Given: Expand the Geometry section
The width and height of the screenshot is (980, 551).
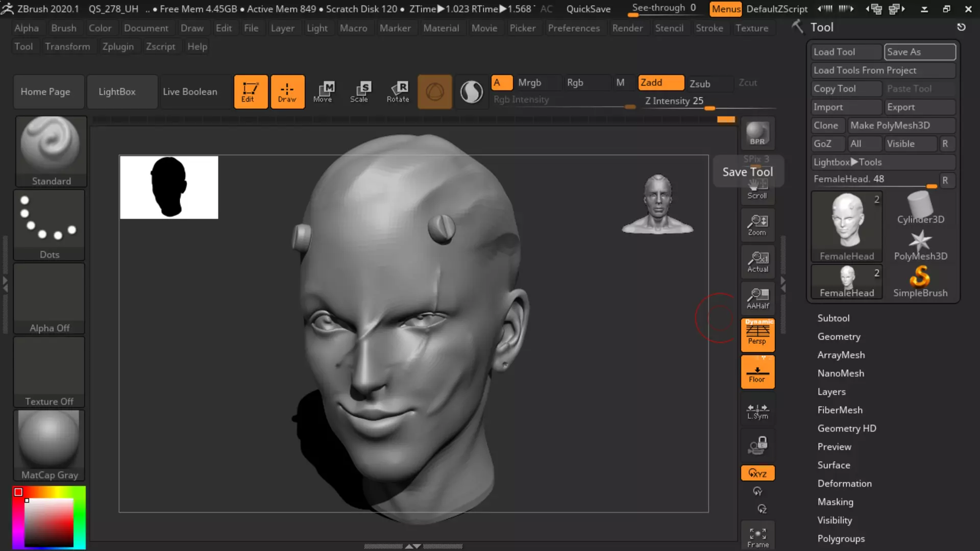Looking at the screenshot, I should click(839, 336).
